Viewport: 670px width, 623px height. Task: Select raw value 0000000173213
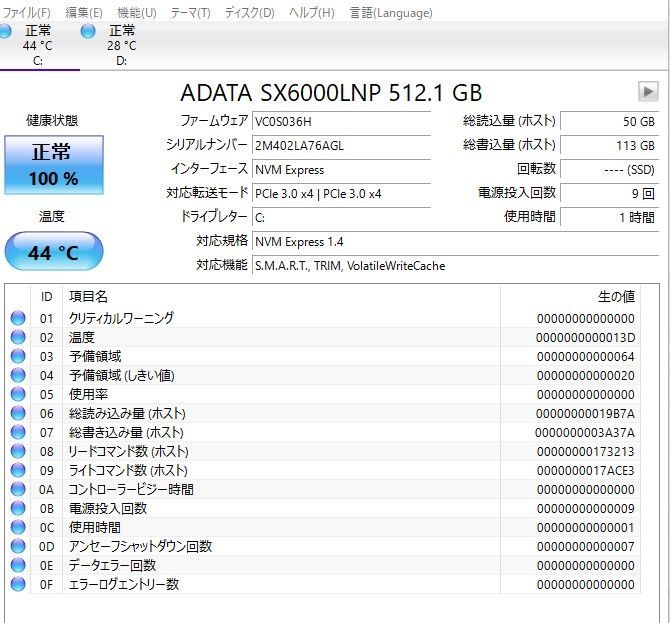[585, 452]
